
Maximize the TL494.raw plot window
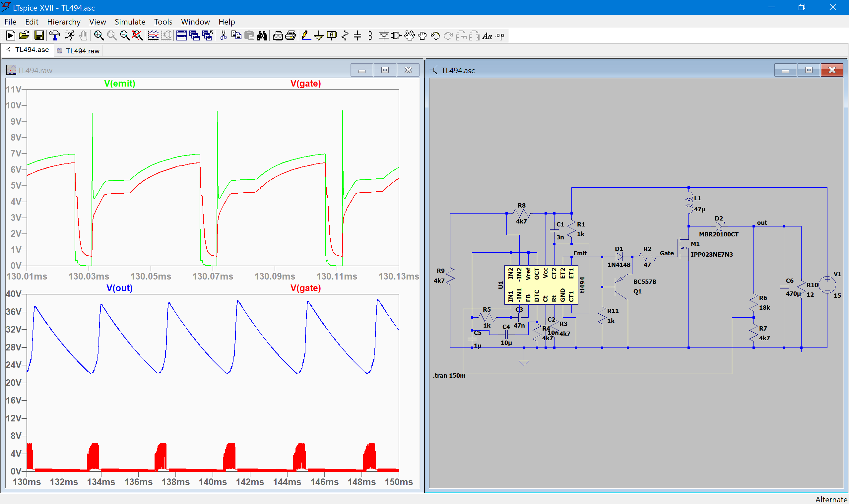point(385,70)
